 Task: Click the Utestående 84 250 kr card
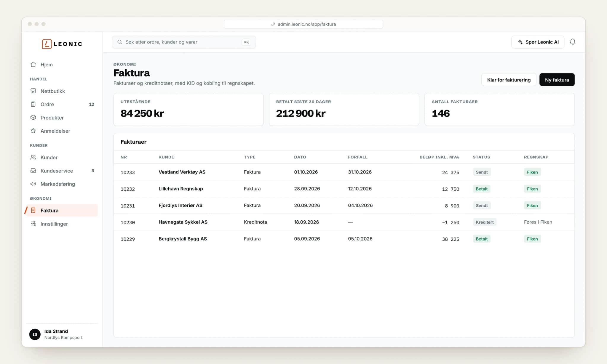pos(188,109)
